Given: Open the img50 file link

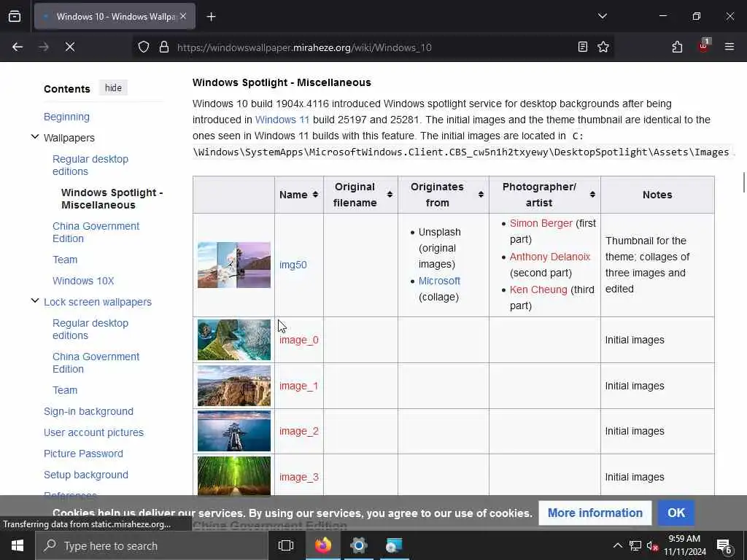Looking at the screenshot, I should tap(293, 265).
